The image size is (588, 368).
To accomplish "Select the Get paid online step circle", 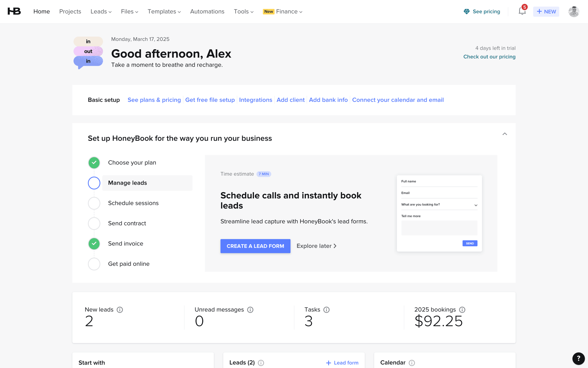I will pos(94,264).
